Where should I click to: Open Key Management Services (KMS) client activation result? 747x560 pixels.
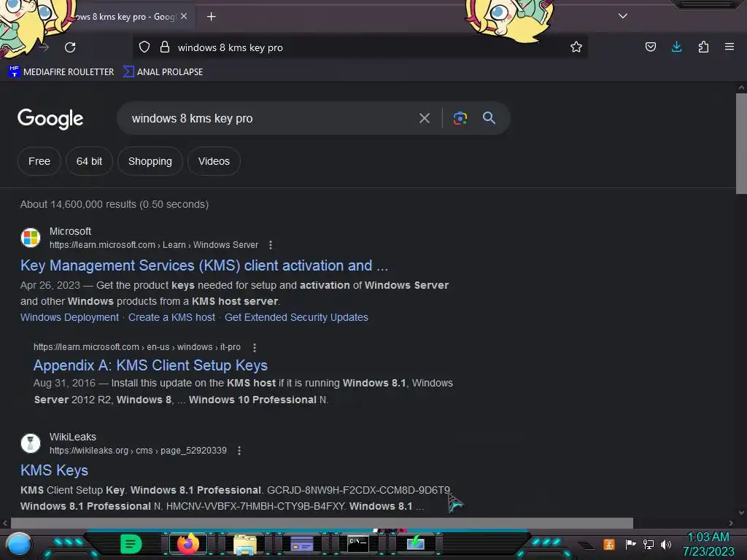tap(204, 265)
